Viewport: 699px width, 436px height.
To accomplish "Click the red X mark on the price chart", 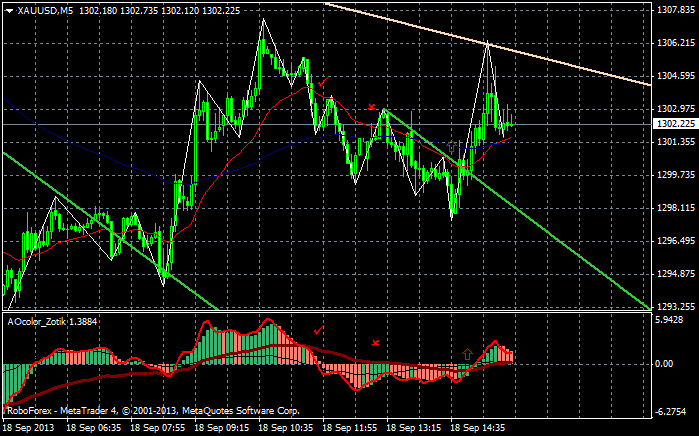I will click(371, 107).
